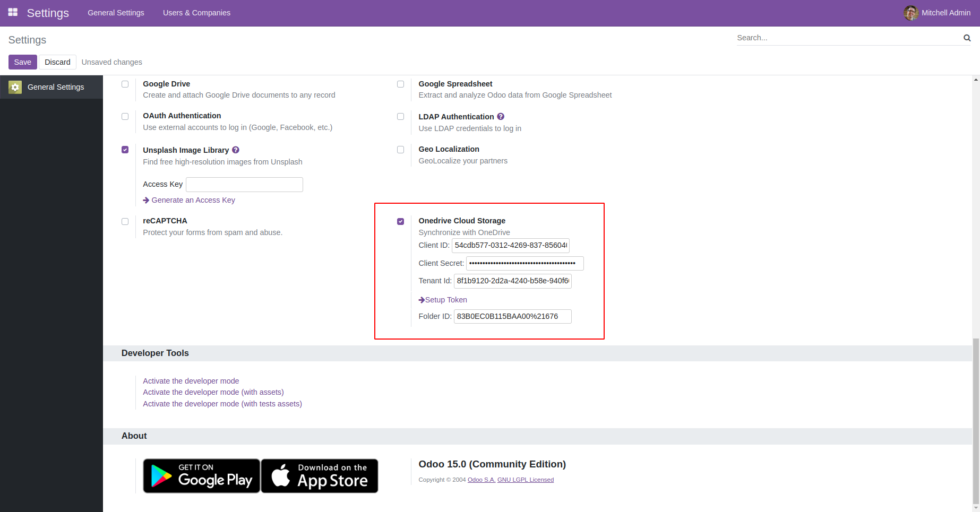Click the Setup Token arrow icon
980x512 pixels.
pos(422,300)
